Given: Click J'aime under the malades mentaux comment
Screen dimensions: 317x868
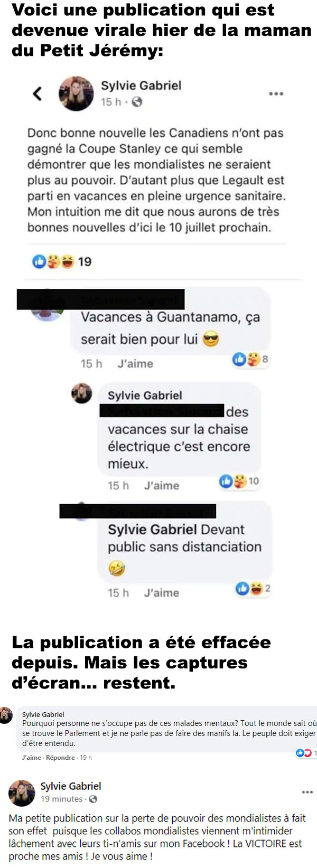Looking at the screenshot, I should coord(32,758).
